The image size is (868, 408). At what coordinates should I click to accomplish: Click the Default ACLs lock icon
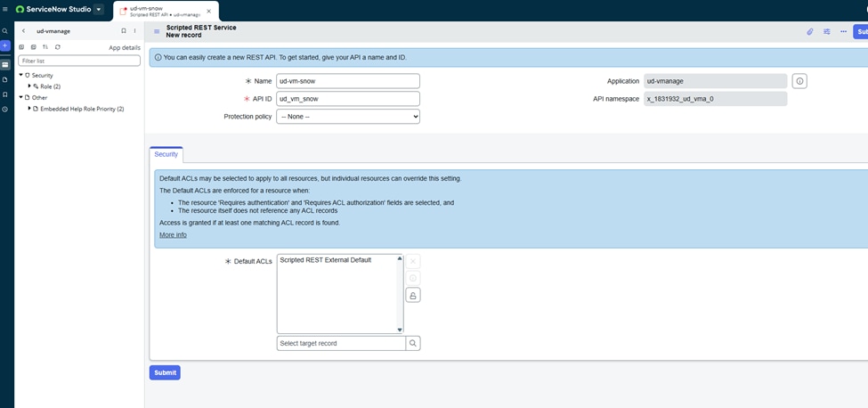point(413,295)
